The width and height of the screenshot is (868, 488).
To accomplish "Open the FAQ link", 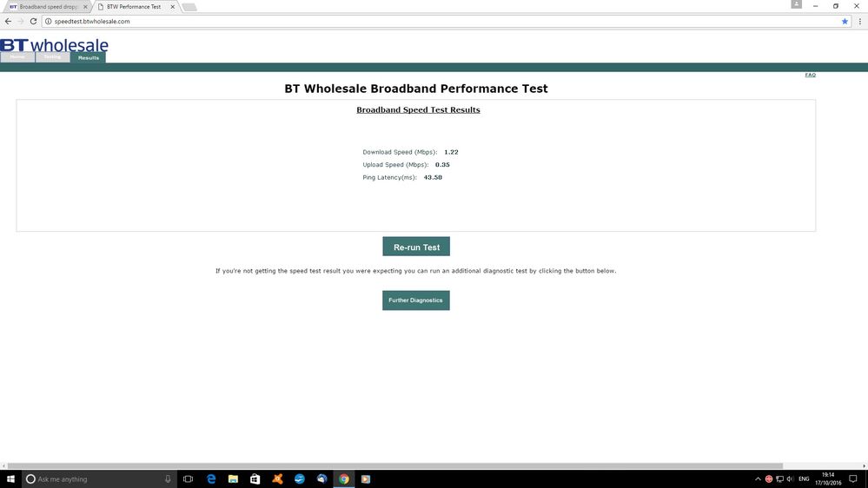I will tap(810, 75).
